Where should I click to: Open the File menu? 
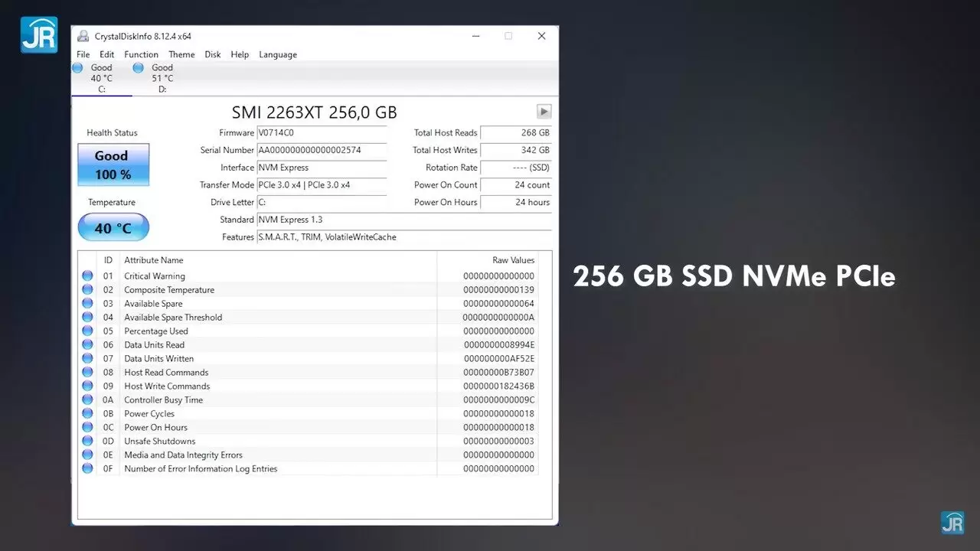click(83, 54)
